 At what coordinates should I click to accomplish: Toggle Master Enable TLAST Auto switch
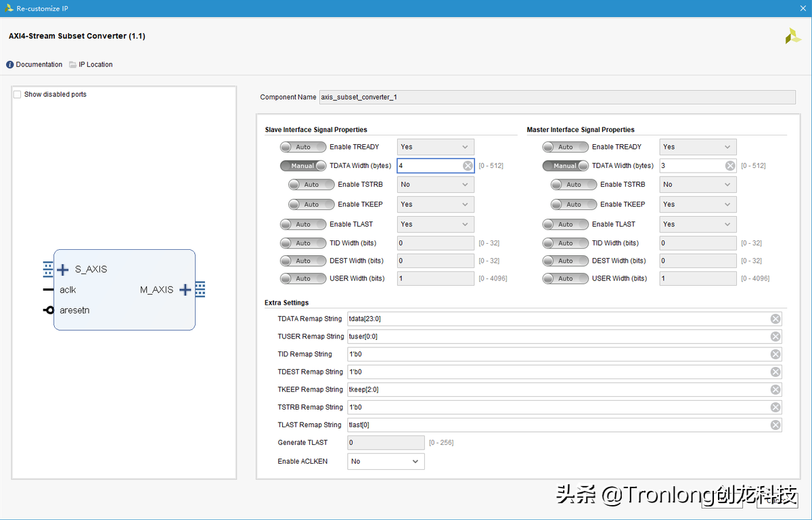(x=566, y=224)
